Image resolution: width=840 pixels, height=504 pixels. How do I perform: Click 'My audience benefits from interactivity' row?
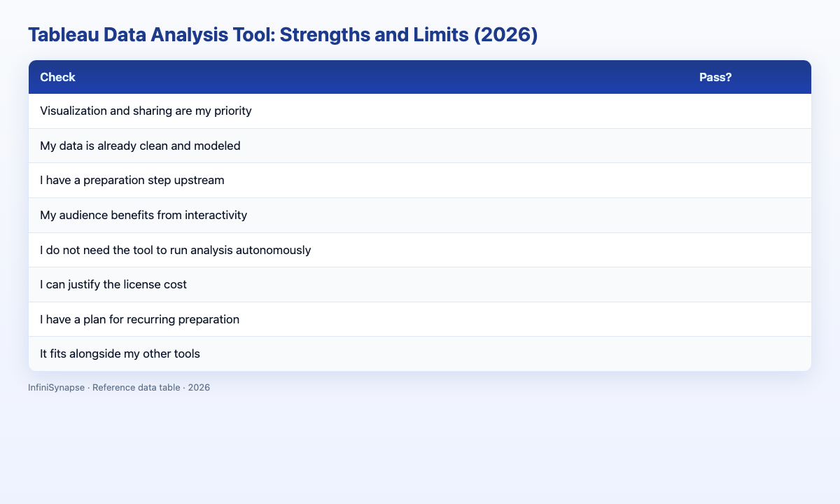420,215
